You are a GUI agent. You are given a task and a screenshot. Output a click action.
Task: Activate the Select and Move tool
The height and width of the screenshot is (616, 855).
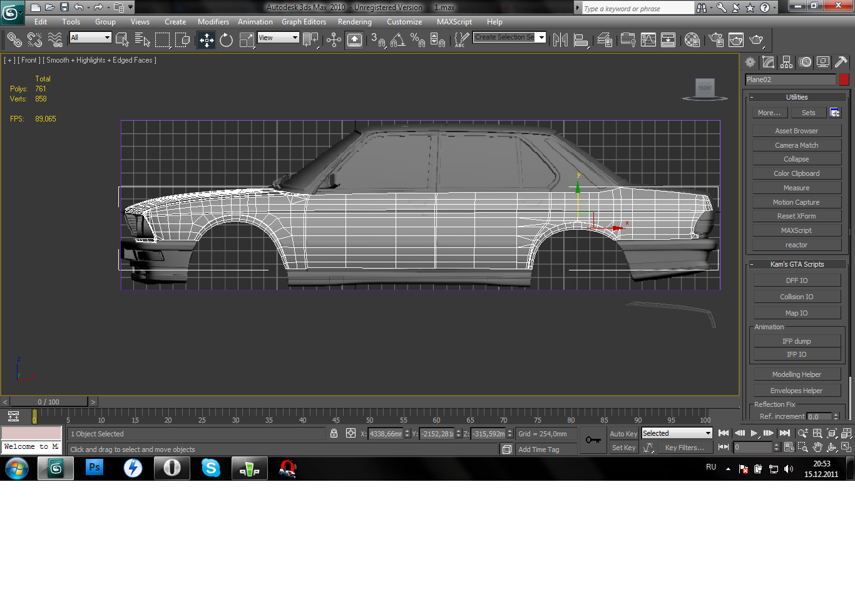pos(207,40)
